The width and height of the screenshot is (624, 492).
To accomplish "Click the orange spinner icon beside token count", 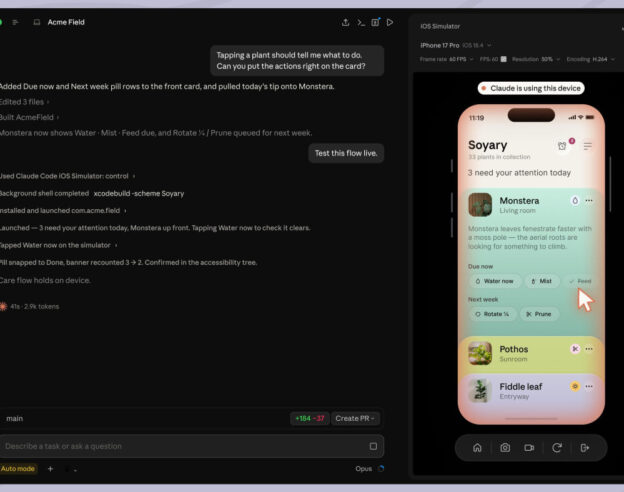I will [x=3, y=307].
